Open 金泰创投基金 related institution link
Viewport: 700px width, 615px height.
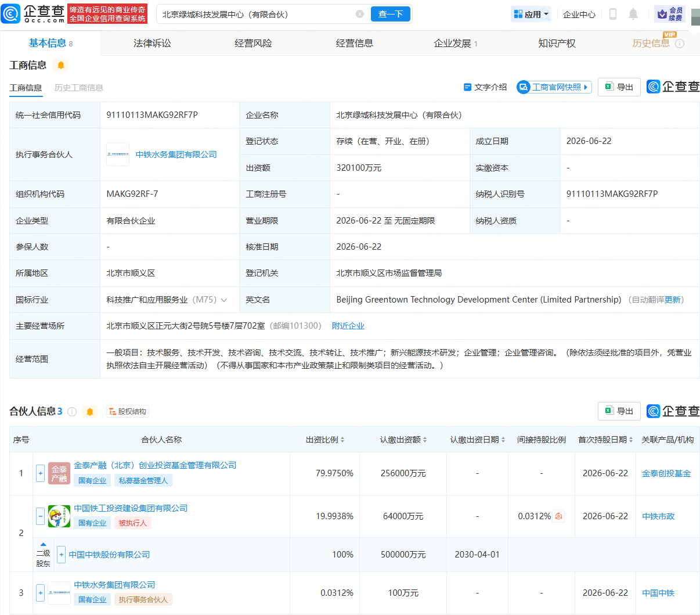click(666, 473)
